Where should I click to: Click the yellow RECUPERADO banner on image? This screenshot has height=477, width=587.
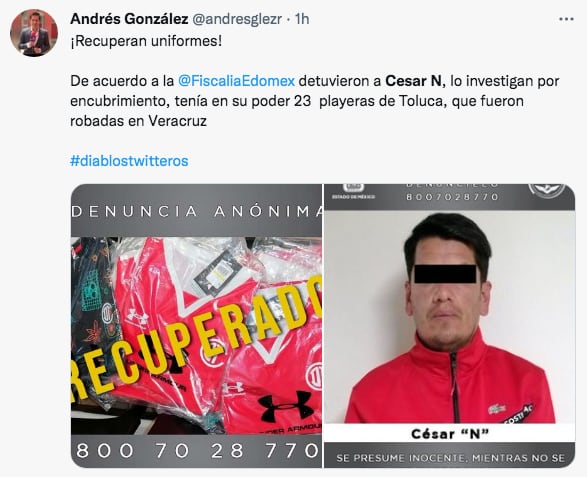(196, 342)
